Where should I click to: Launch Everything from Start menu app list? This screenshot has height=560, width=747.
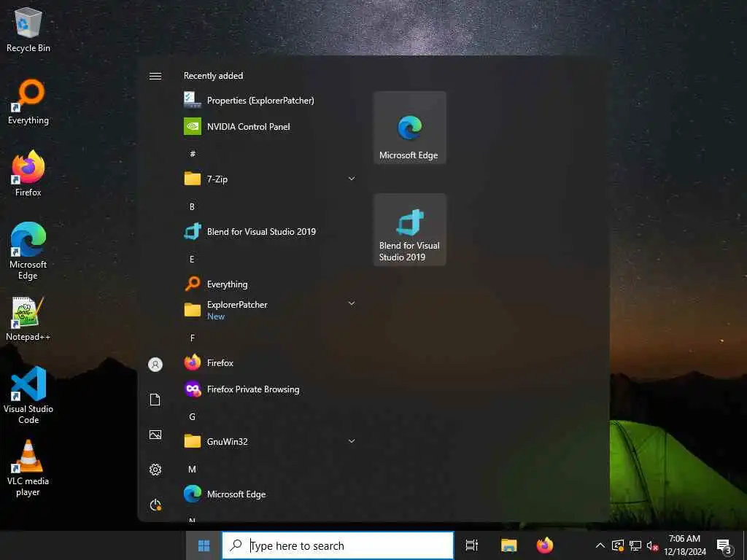click(x=271, y=284)
